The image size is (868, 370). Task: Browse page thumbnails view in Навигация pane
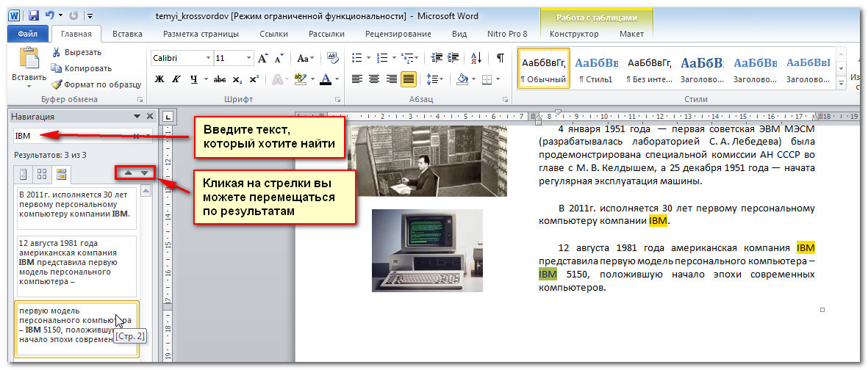pos(41,175)
